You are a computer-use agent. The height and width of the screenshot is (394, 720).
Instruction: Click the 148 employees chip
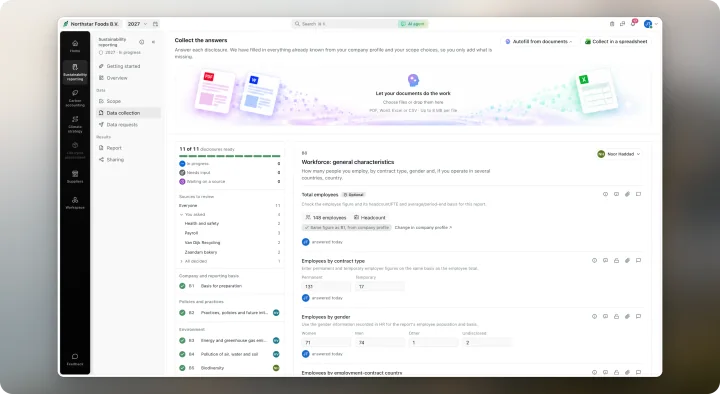click(x=326, y=218)
